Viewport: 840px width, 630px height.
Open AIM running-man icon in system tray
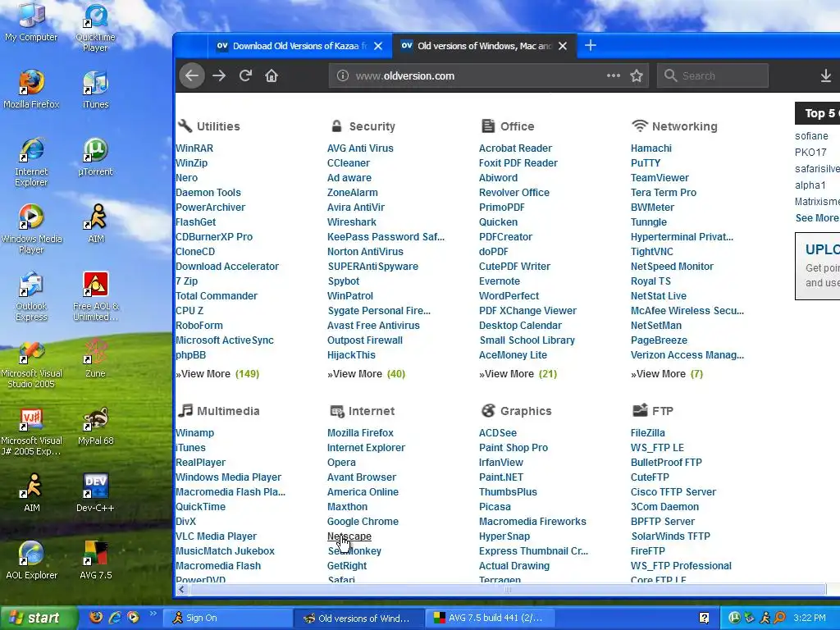tap(765, 618)
